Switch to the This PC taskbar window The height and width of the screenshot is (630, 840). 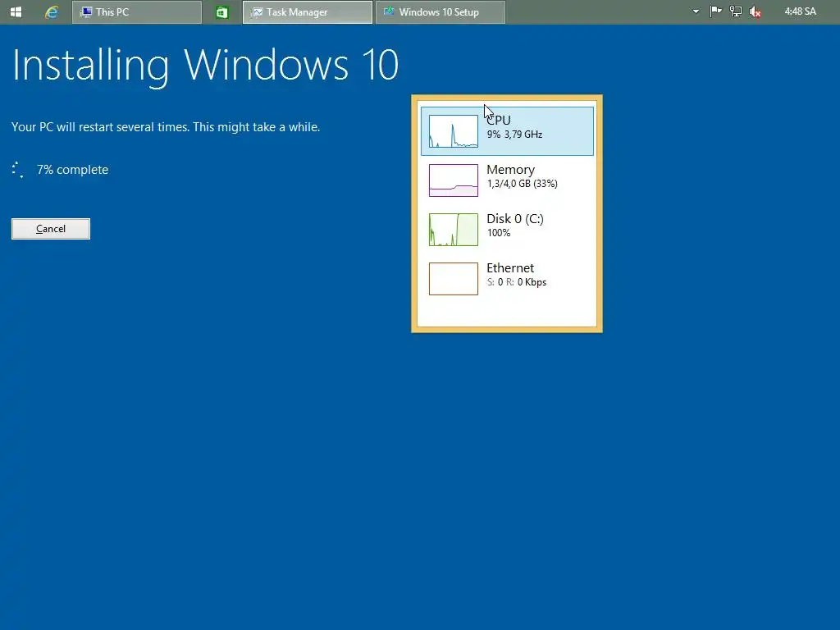pyautogui.click(x=137, y=11)
